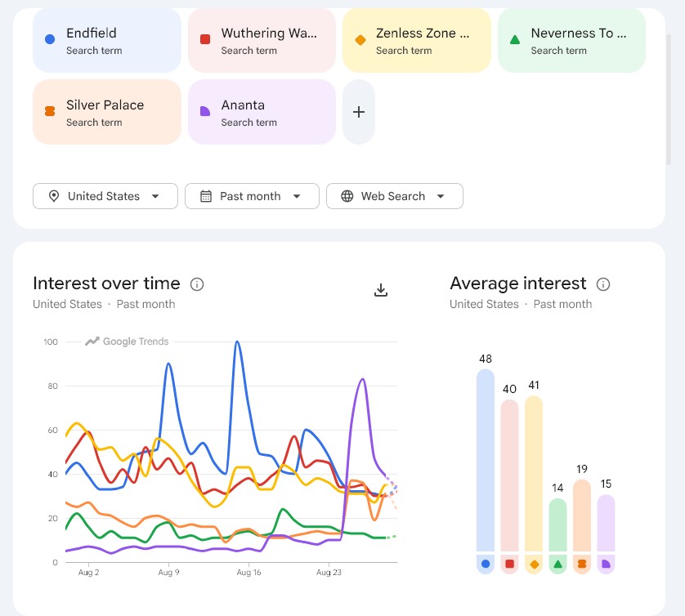This screenshot has width=685, height=616.
Task: Click blue circle icon below bar chart
Action: pyautogui.click(x=486, y=564)
